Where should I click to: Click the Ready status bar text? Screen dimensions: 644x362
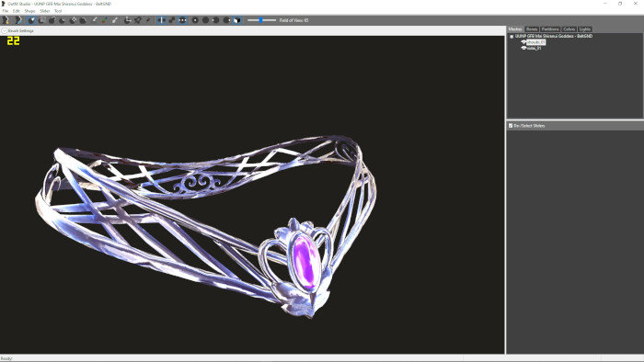(x=6, y=358)
